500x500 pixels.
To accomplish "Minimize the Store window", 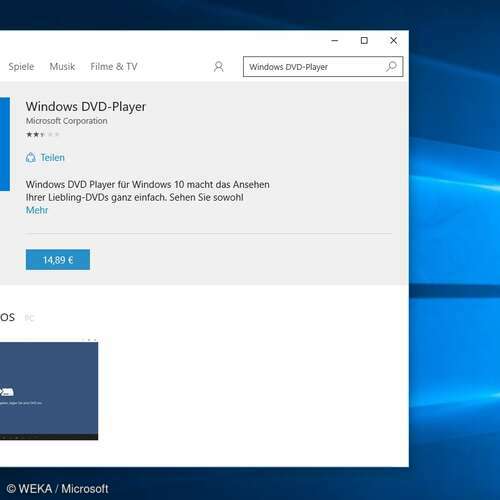I will 335,41.
